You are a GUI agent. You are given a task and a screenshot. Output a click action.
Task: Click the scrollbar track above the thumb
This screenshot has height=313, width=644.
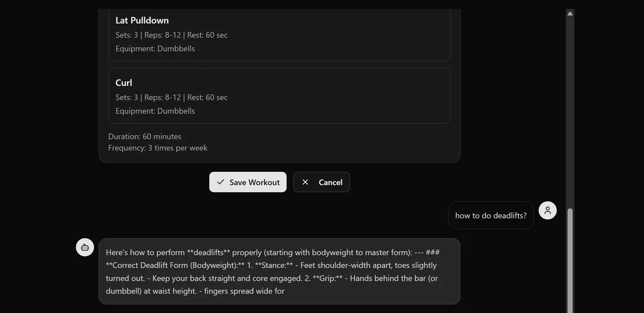pos(570,112)
